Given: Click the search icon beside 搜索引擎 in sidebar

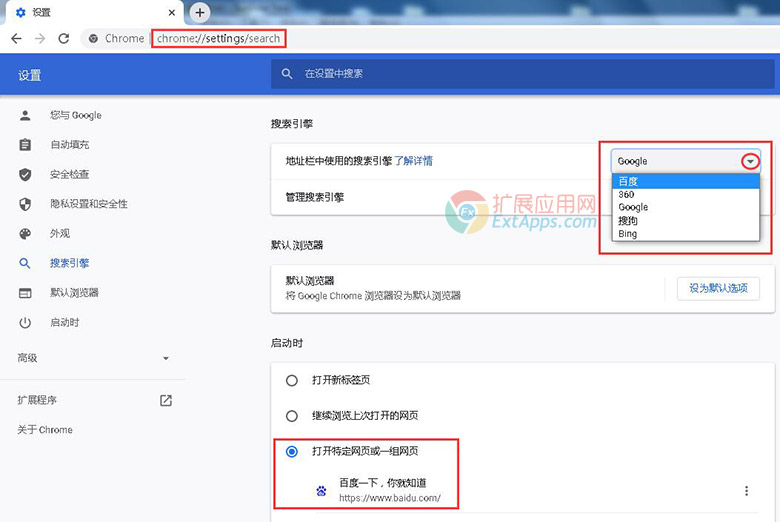Looking at the screenshot, I should point(25,263).
